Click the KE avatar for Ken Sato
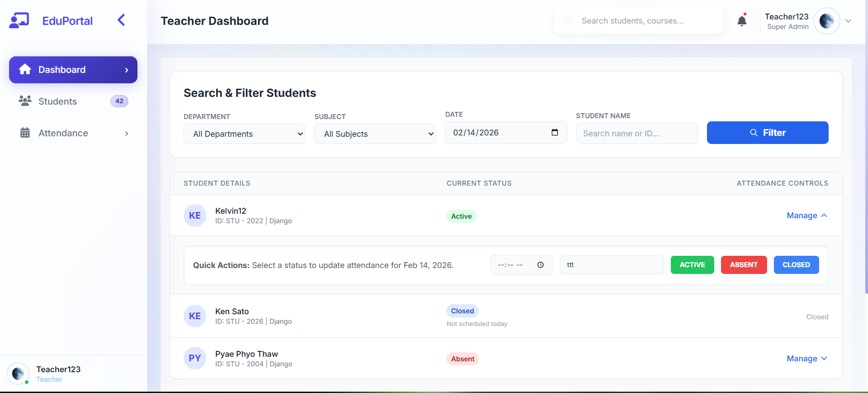Image resolution: width=868 pixels, height=393 pixels. click(195, 316)
